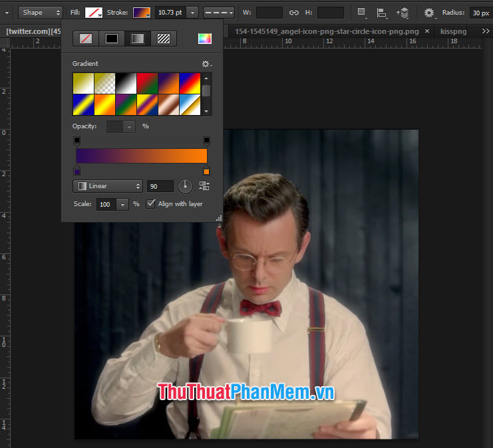Select the purple left color stop

pos(77,171)
